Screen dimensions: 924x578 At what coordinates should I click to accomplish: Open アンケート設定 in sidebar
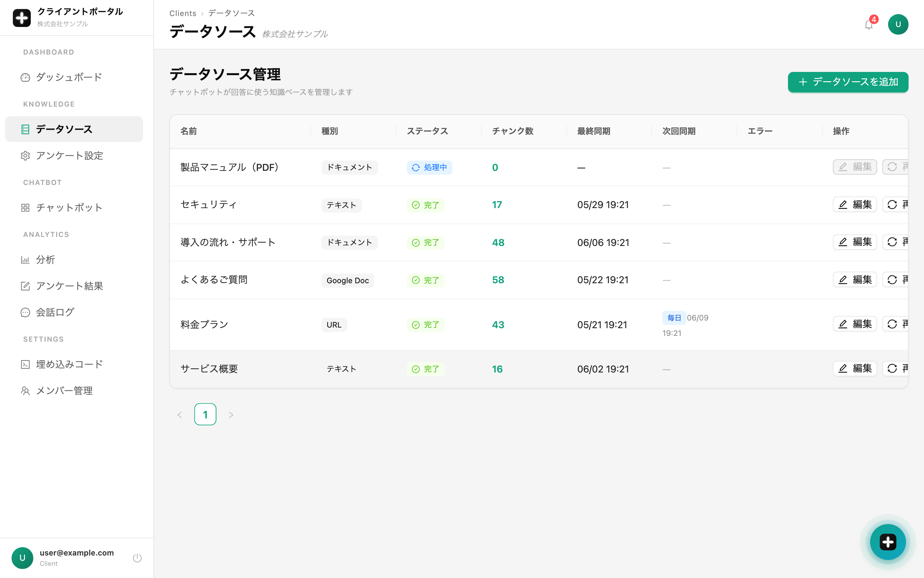(74, 156)
